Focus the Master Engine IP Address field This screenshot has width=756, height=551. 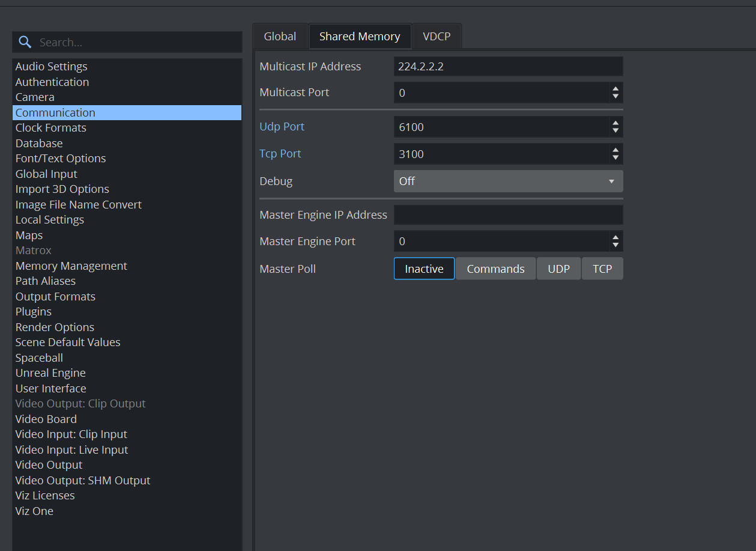(508, 215)
